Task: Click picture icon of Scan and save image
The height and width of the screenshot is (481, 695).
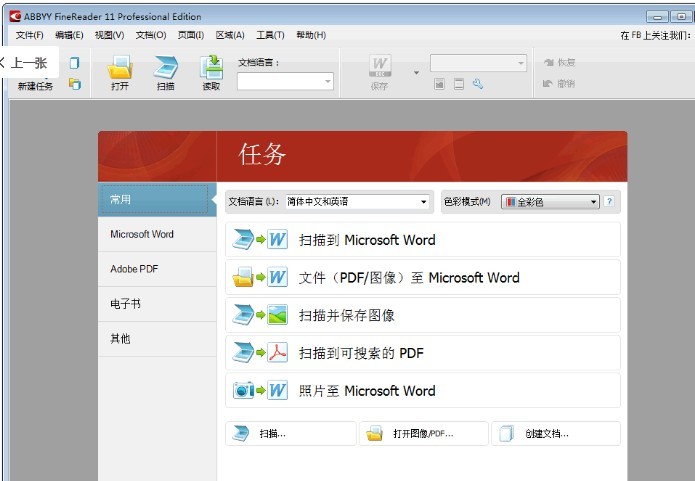Action: [277, 315]
